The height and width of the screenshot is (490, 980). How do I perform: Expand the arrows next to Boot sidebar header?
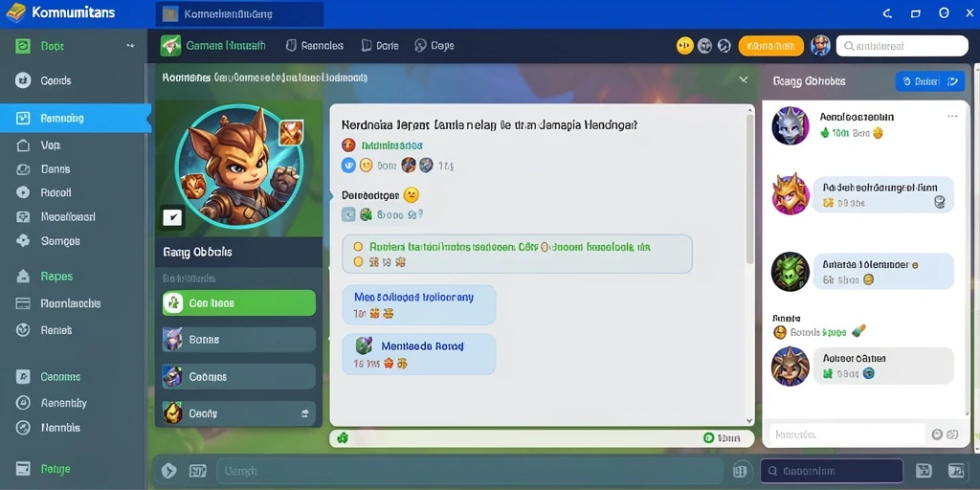130,46
